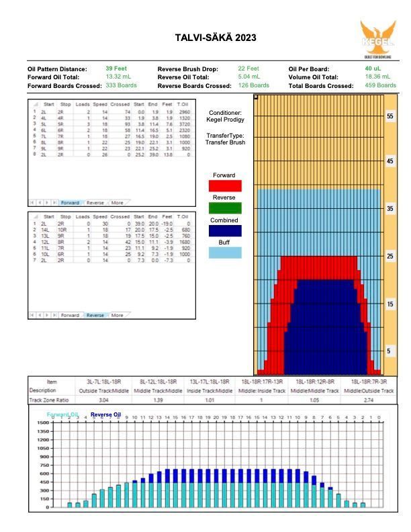Image resolution: width=411 pixels, height=532 pixels.
Task: Click Speed column header in upper table
Action: [x=100, y=104]
